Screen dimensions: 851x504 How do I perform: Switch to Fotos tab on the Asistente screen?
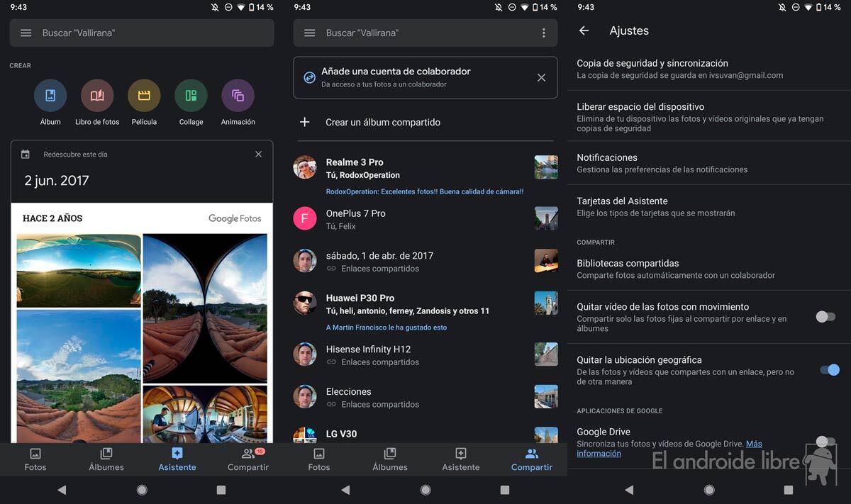tap(35, 459)
